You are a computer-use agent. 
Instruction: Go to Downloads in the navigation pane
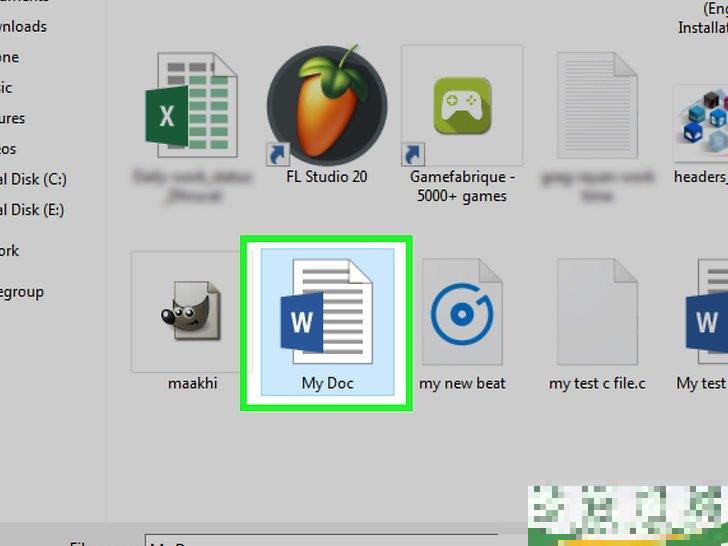(23, 27)
